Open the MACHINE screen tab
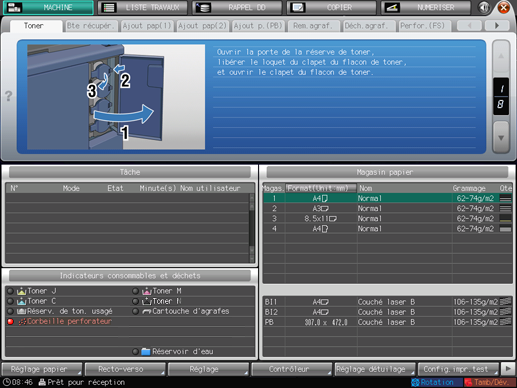This screenshot has width=517, height=388. click(x=48, y=7)
